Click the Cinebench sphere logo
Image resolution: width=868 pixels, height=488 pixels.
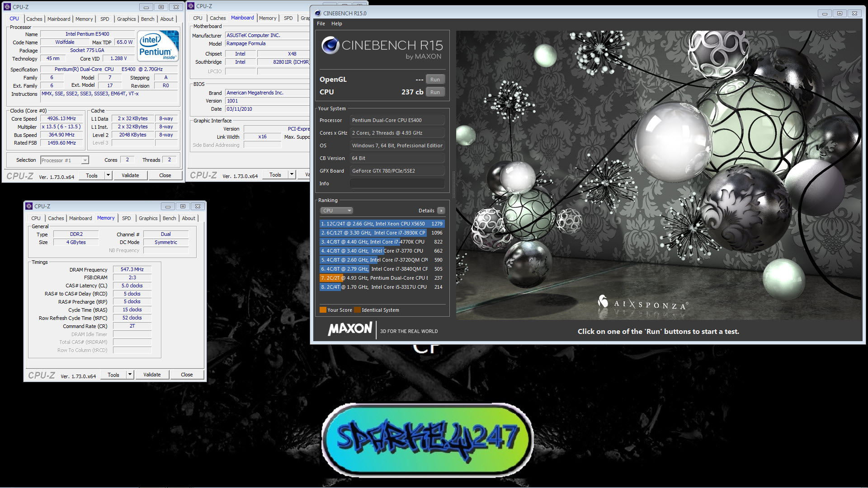click(x=330, y=45)
